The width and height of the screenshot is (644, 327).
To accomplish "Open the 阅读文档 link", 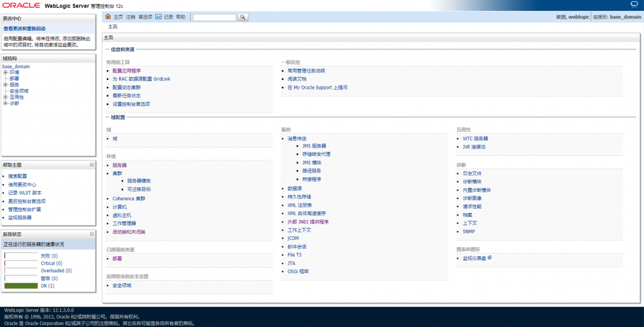I will pyautogui.click(x=297, y=79).
